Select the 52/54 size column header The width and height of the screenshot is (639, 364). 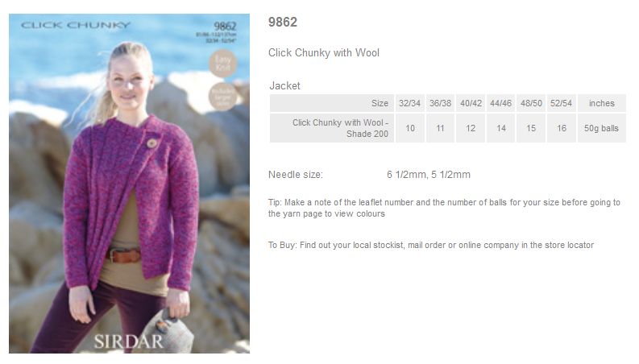[561, 103]
